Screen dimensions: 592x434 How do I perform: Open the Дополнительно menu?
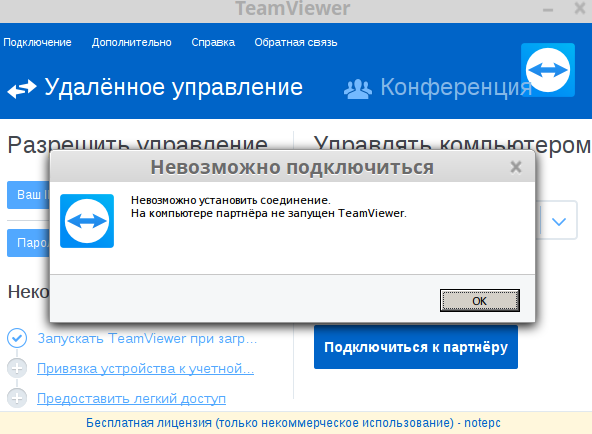pos(131,42)
